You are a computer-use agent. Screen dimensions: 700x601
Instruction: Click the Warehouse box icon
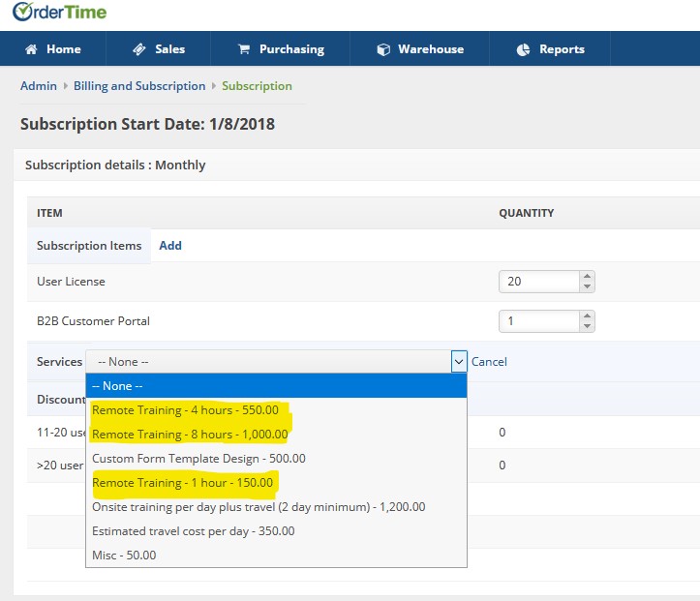[x=383, y=49]
